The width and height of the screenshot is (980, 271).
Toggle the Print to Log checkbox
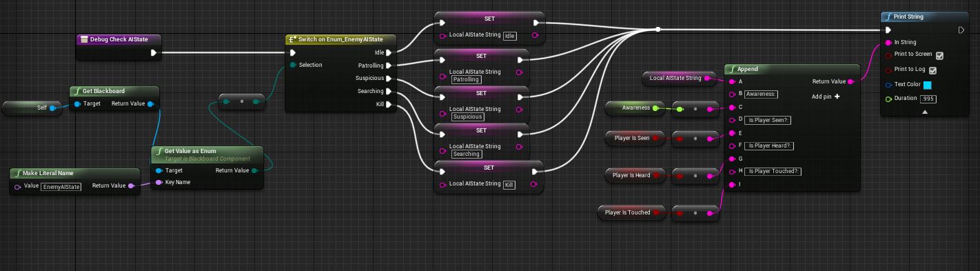click(x=932, y=70)
